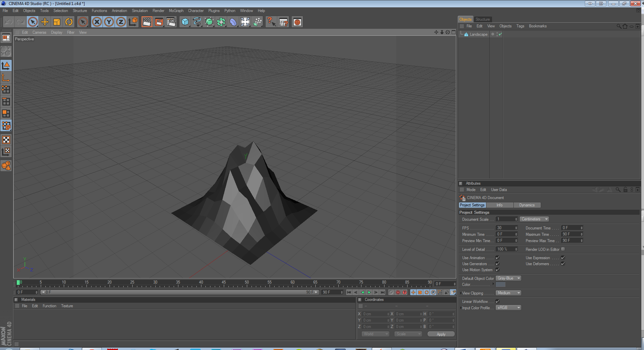Select the Move tool in the top toolbar
The width and height of the screenshot is (644, 350).
point(45,22)
